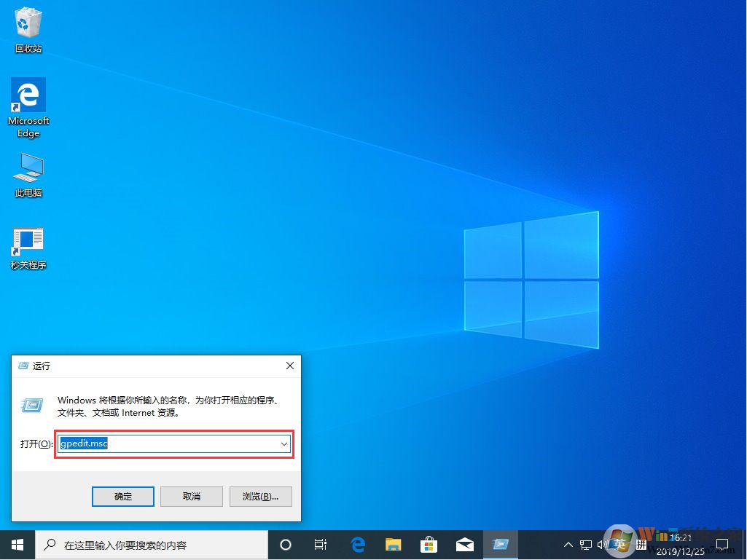The height and width of the screenshot is (560, 747).
Task: Open the Start menu
Action: tap(17, 544)
